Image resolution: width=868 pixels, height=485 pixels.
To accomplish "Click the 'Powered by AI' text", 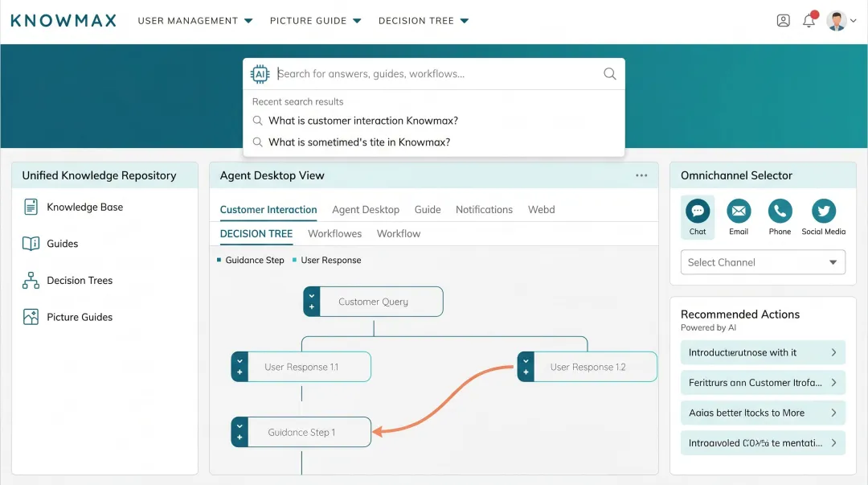I will tap(708, 327).
